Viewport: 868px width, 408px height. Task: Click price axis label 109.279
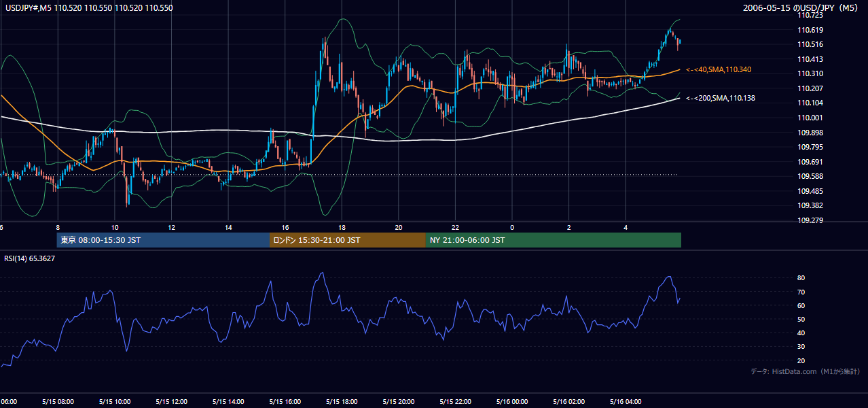(810, 220)
